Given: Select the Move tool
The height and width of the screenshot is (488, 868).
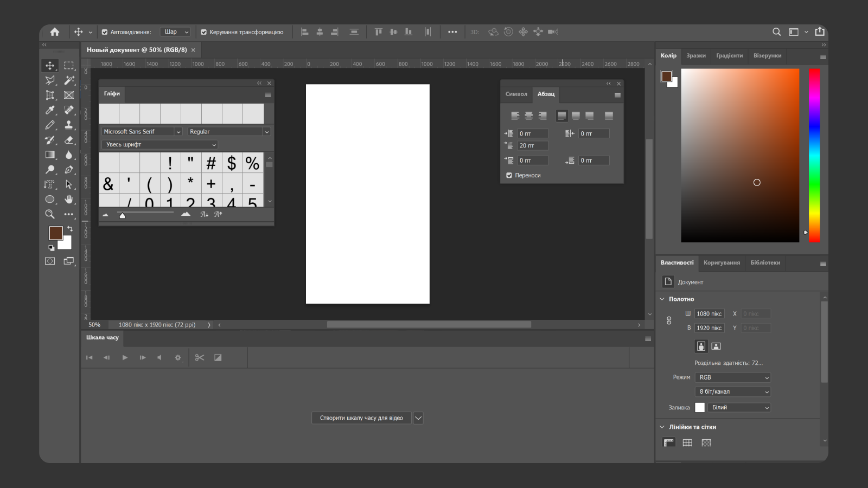Looking at the screenshot, I should [x=50, y=65].
